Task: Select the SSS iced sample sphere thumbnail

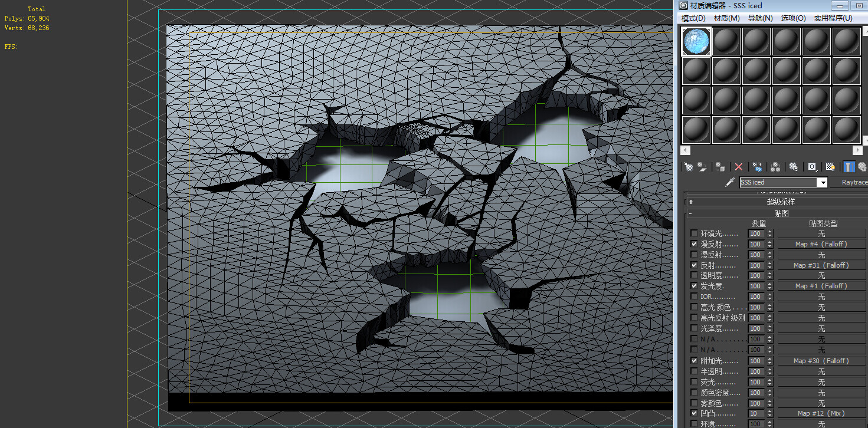Action: (696, 41)
